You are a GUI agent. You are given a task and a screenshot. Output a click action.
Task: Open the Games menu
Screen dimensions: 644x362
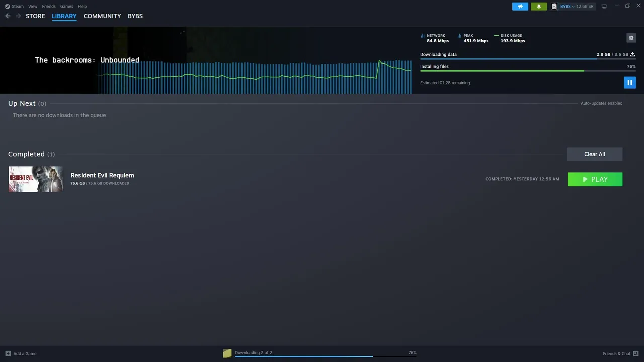tap(67, 6)
